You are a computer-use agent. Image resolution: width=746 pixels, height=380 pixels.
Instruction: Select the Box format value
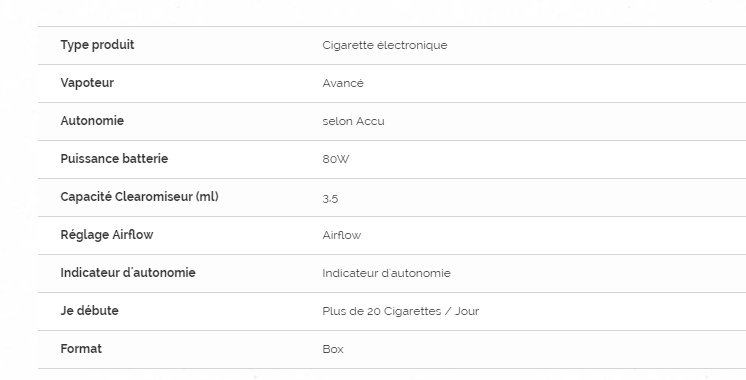(333, 350)
